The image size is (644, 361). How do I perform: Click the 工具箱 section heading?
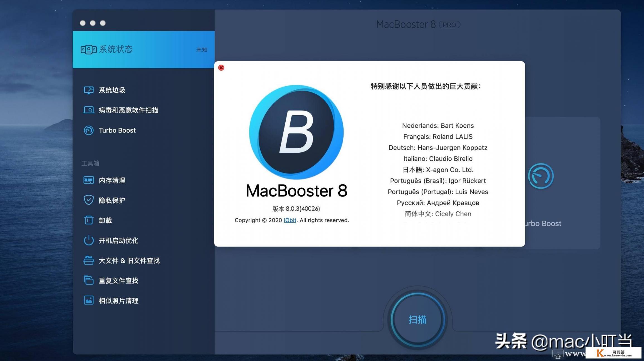click(90, 163)
